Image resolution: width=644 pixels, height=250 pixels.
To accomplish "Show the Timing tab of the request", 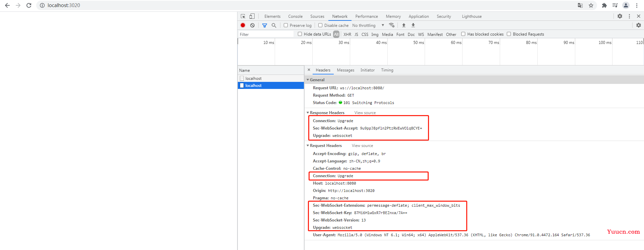I will 387,70.
